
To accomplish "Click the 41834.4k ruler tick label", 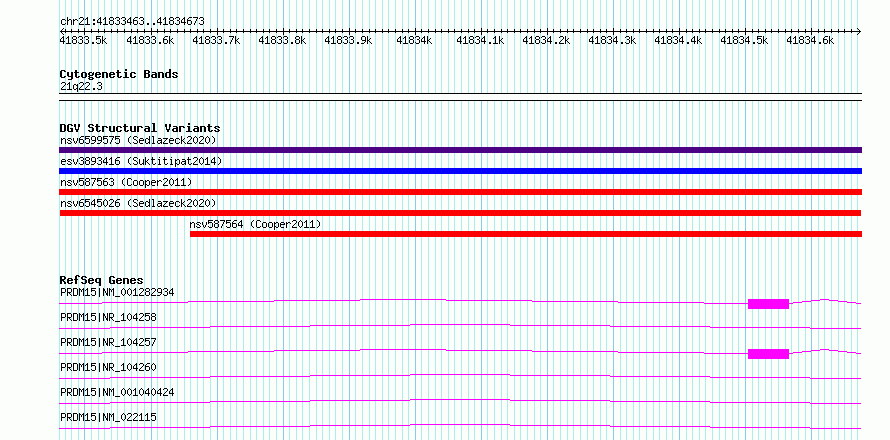I will (678, 40).
